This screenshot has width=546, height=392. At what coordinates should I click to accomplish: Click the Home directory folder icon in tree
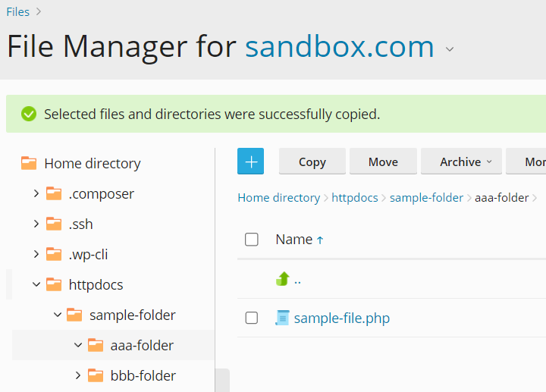coord(29,163)
